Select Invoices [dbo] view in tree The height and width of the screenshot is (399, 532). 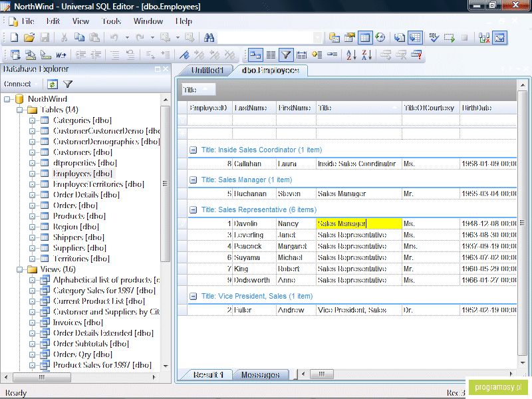78,323
